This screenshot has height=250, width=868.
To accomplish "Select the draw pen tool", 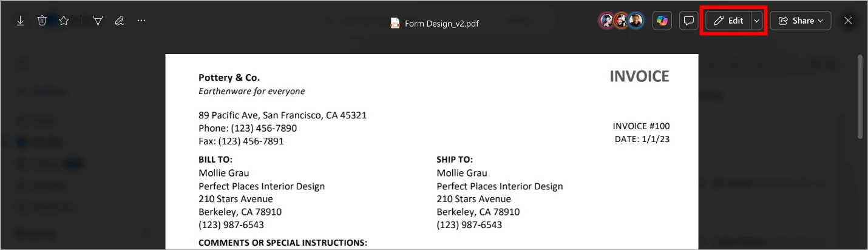I will pos(120,21).
